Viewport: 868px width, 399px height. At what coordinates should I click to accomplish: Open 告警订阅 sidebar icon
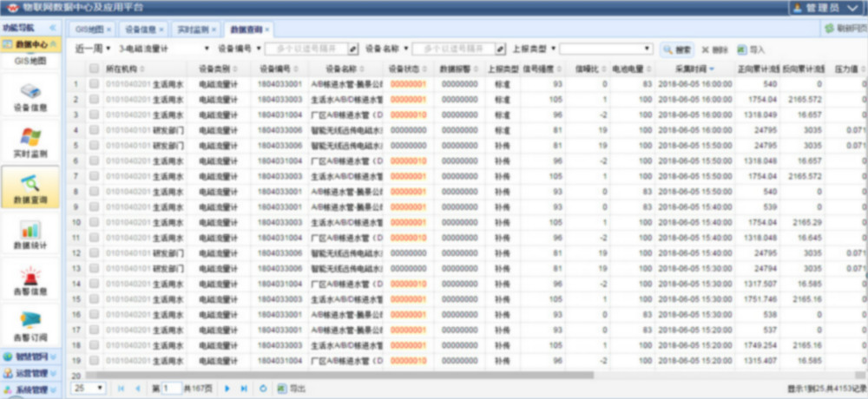(30, 326)
